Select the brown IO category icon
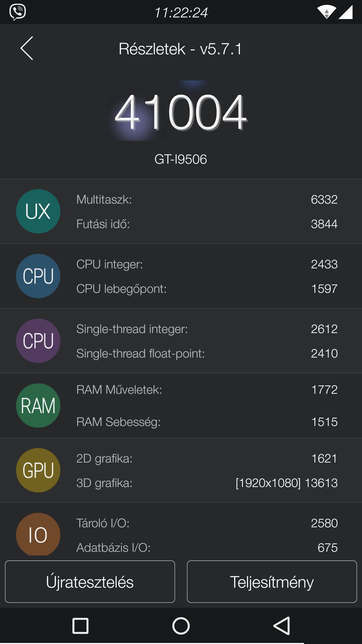Image resolution: width=362 pixels, height=644 pixels. click(x=38, y=534)
